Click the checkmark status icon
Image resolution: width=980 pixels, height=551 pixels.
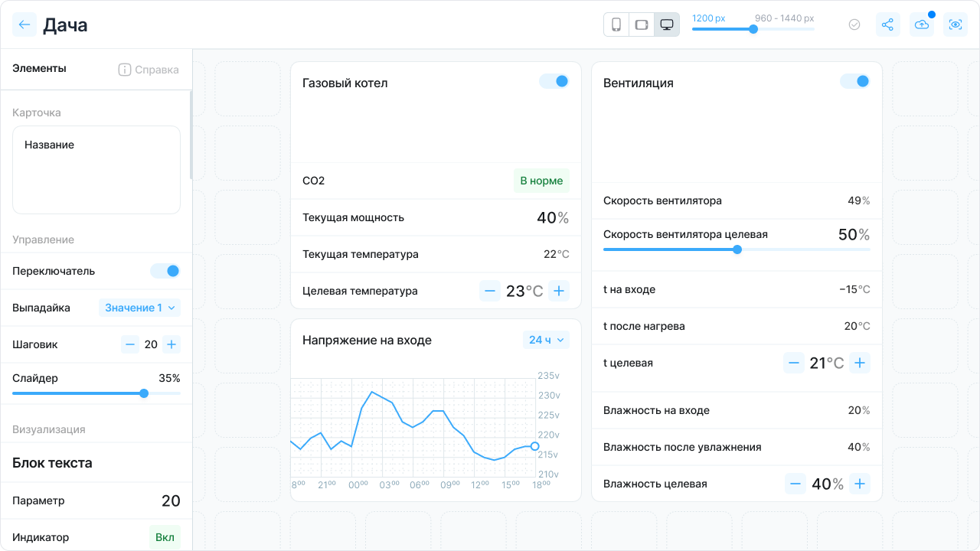(854, 24)
